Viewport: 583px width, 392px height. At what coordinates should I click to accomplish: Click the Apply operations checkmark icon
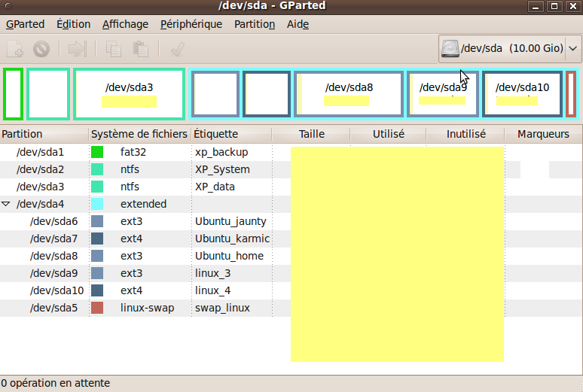[177, 49]
